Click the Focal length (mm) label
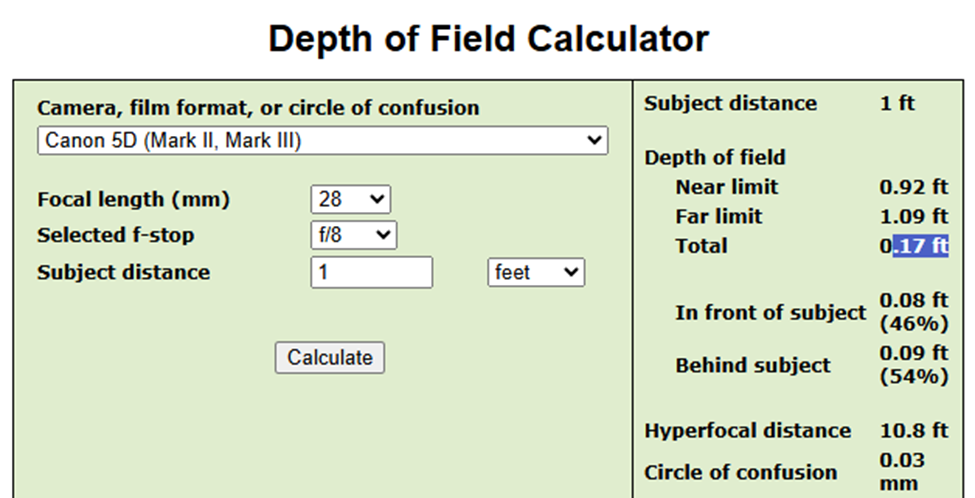975x498 pixels. (x=133, y=200)
